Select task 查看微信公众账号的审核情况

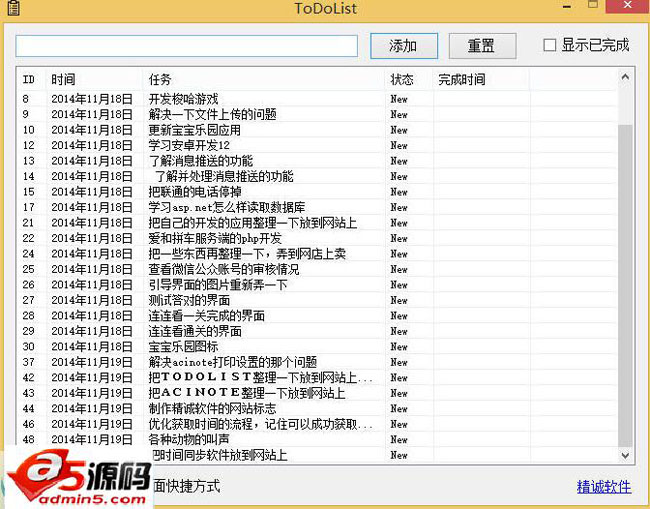pyautogui.click(x=224, y=269)
